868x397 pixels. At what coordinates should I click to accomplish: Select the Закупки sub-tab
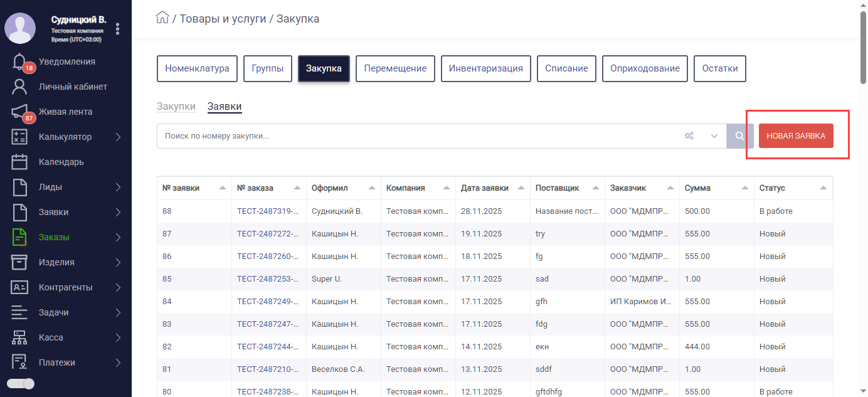coord(176,107)
